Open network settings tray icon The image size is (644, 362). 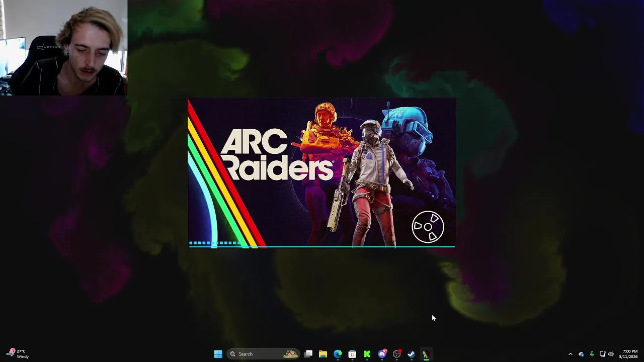602,354
